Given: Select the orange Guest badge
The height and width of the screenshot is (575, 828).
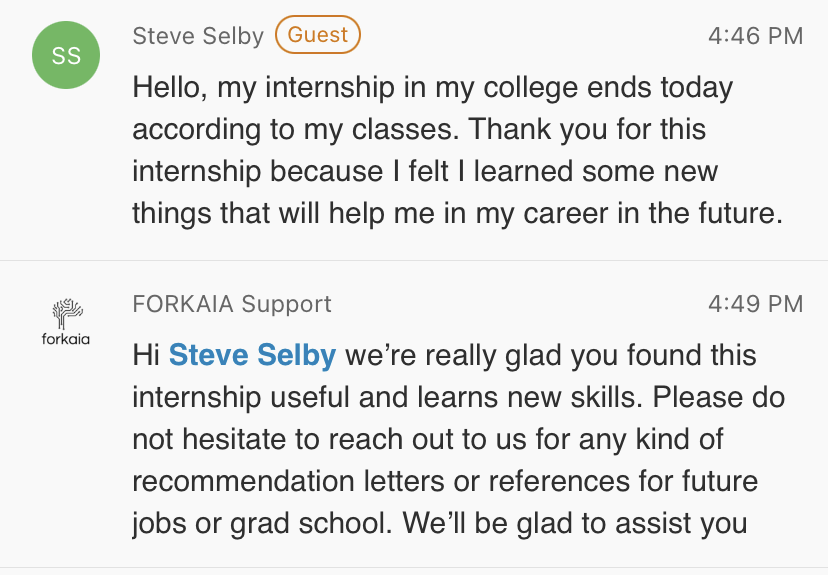Looking at the screenshot, I should [x=317, y=36].
